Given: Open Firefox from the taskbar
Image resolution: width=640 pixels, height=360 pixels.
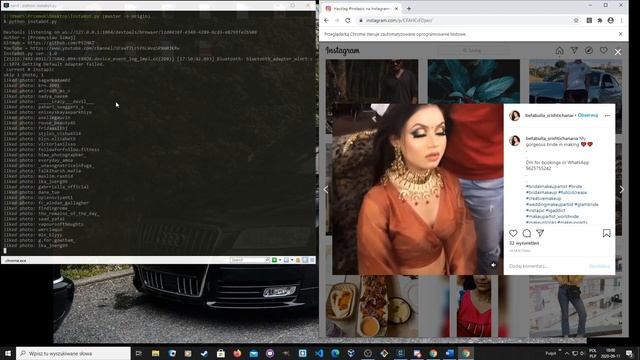Looking at the screenshot, I should pos(237,353).
